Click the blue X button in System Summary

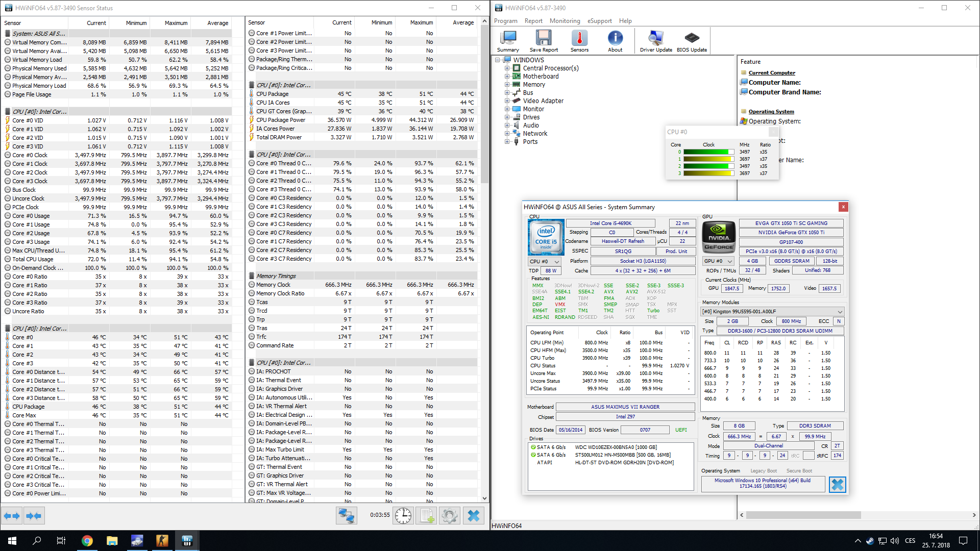point(837,485)
